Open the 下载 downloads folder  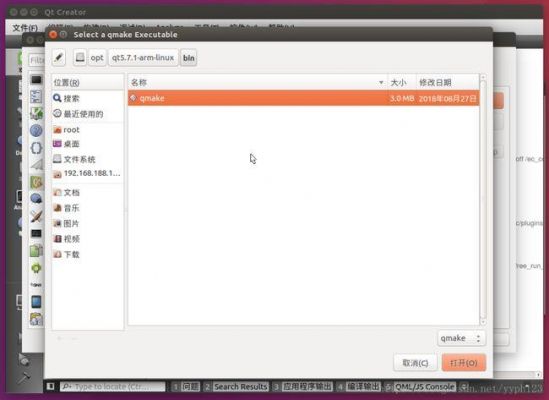coord(88,254)
